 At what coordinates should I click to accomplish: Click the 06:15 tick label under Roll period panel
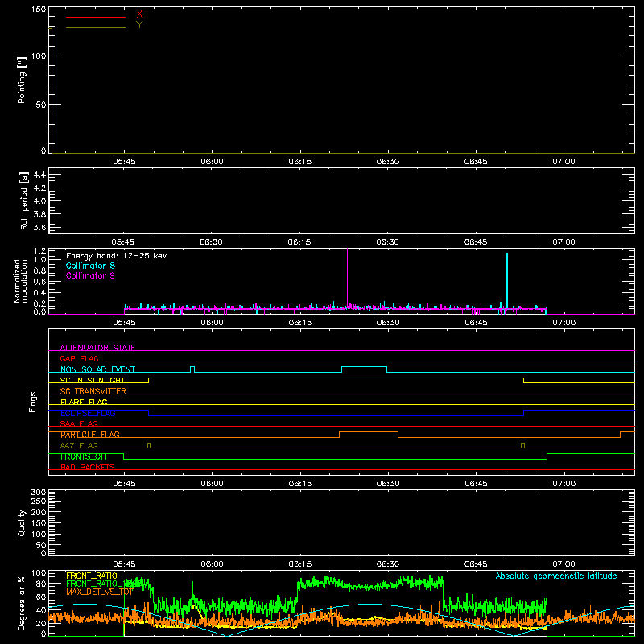[x=299, y=242]
